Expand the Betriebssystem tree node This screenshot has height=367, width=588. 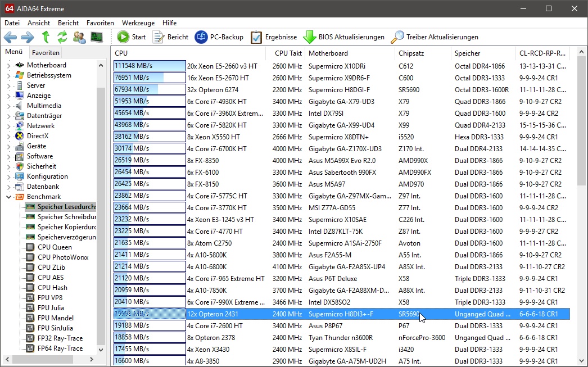tap(8, 75)
